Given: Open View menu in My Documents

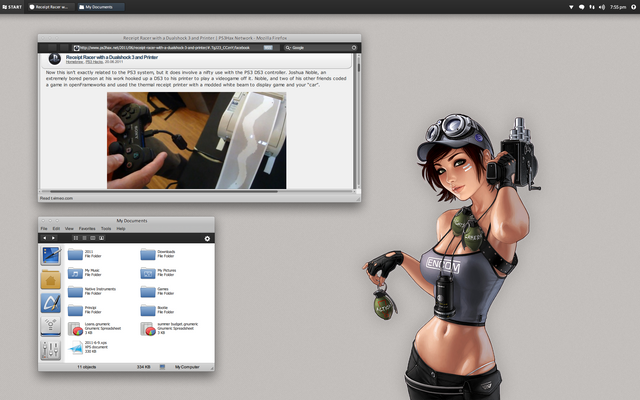Looking at the screenshot, I should tap(69, 229).
